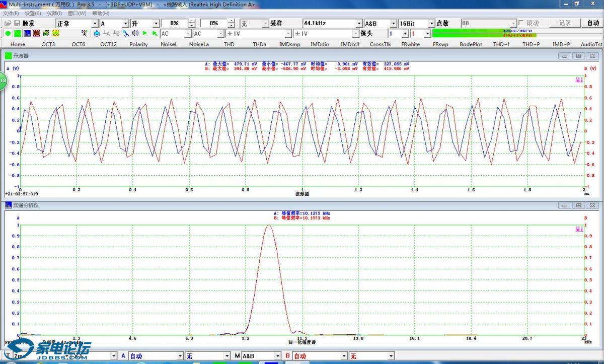Open the oscilloscope green waveform icon
Viewport: 604px width, 364px height.
[x=18, y=33]
